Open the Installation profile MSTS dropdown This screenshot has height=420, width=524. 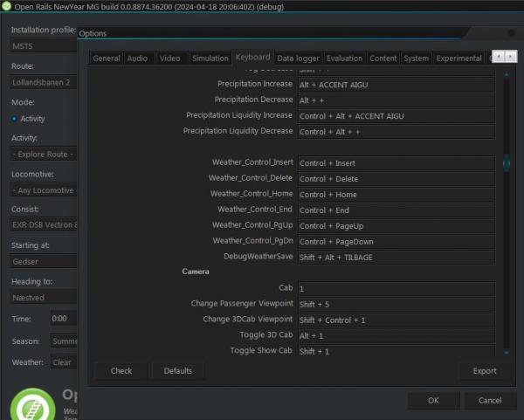click(x=44, y=46)
